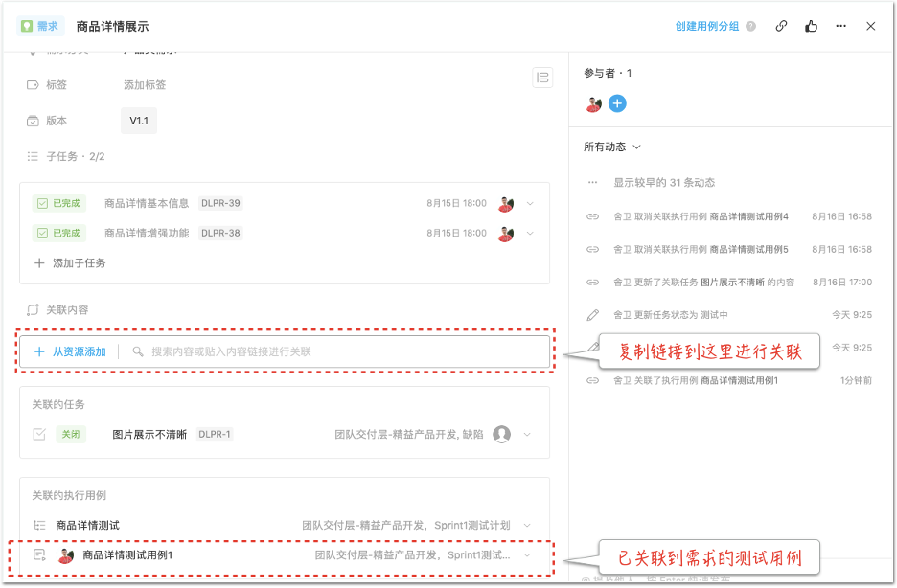Image resolution: width=897 pixels, height=588 pixels.
Task: Expand chevron on 图片展示不清晰 row
Action: [527, 434]
